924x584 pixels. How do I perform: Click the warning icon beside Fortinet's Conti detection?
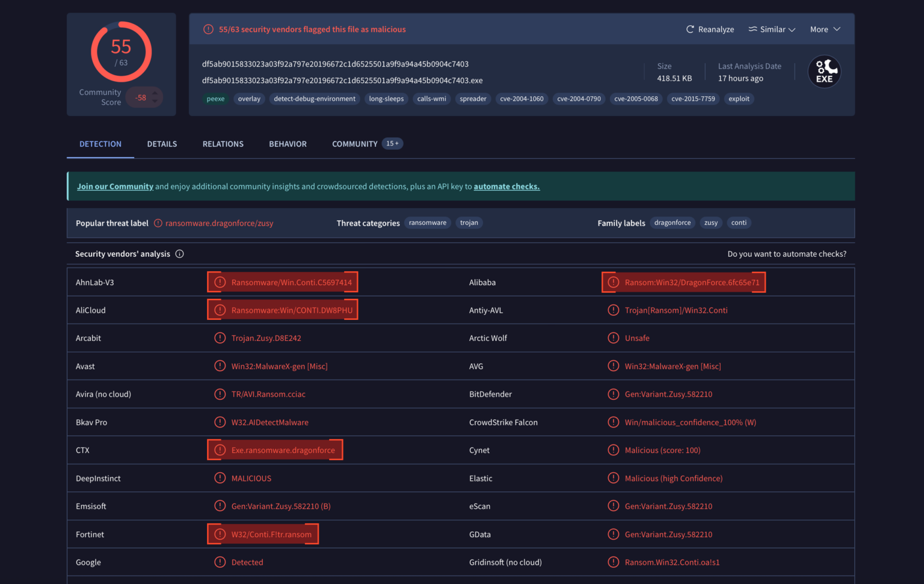(x=220, y=533)
